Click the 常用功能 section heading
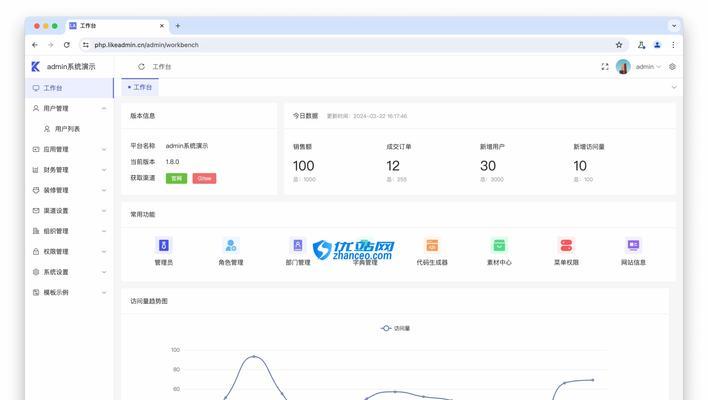Image resolution: width=708 pixels, height=400 pixels. point(143,214)
